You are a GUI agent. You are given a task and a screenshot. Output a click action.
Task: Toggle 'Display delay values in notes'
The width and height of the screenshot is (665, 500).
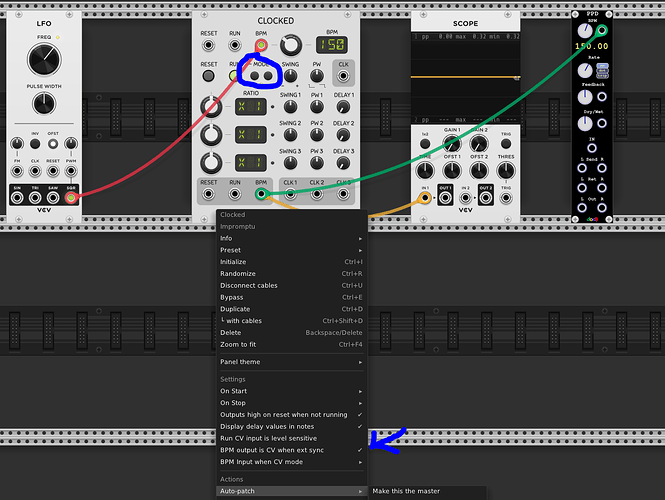pos(291,427)
